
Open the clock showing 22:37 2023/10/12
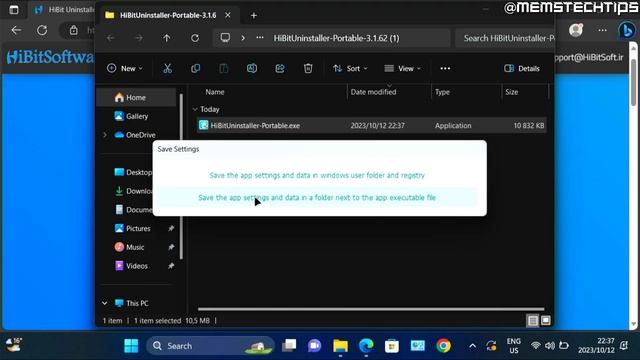(596, 345)
